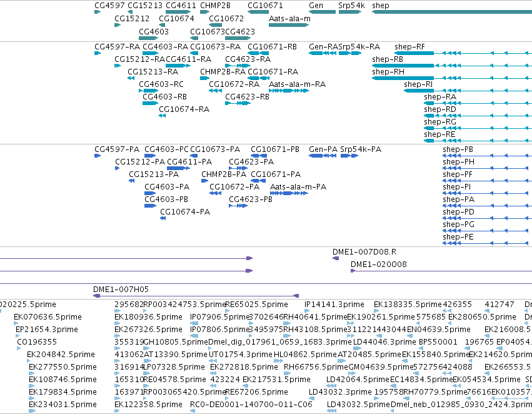Select protein CG4603-PC label
The width and height of the screenshot is (532, 414).
[x=166, y=149]
